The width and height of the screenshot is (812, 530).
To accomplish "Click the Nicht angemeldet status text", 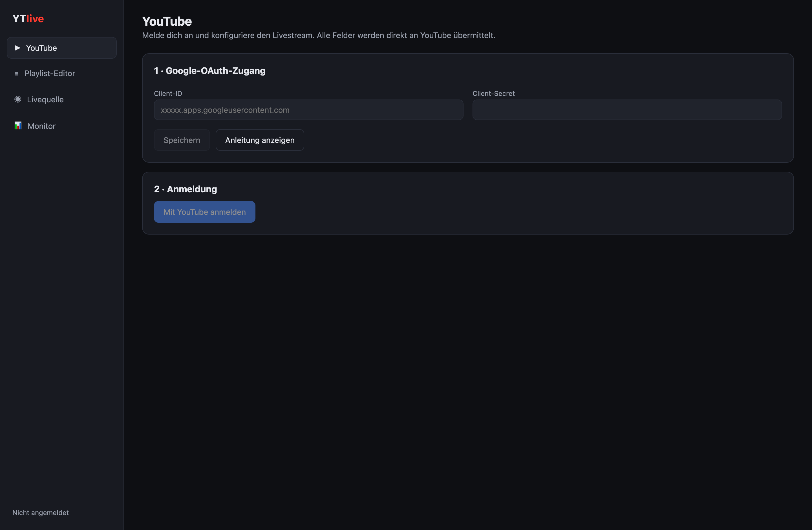I will pyautogui.click(x=41, y=513).
